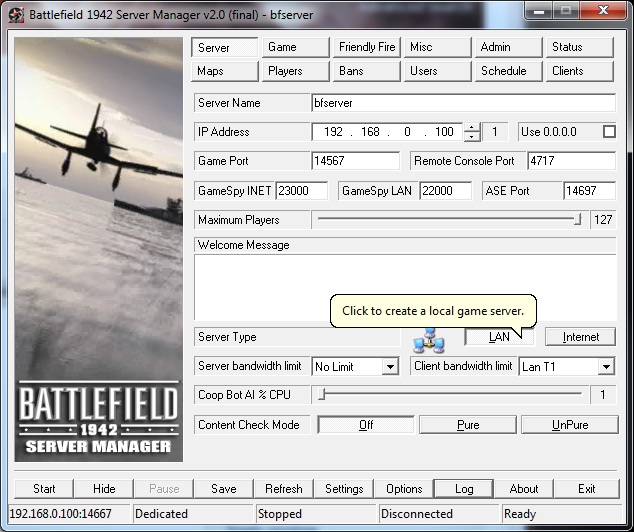The height and width of the screenshot is (532, 634).
Task: Click the network computers icon beside Server Type
Action: coord(429,340)
